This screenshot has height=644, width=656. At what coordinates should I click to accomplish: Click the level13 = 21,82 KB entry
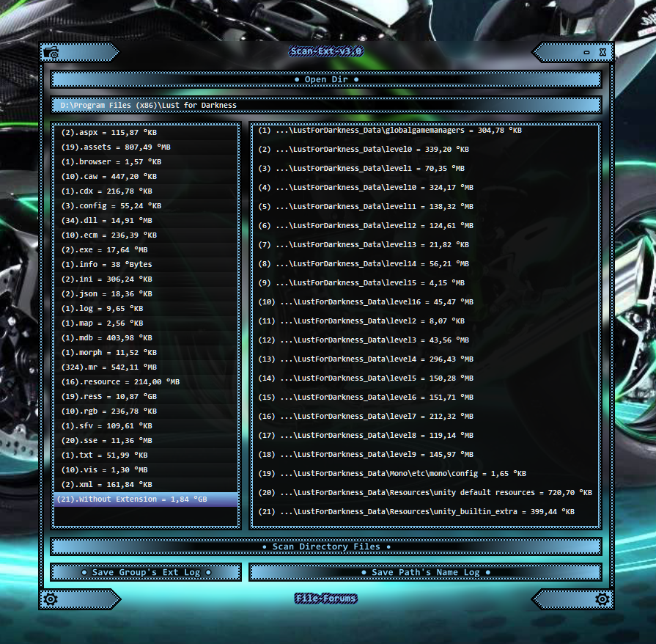point(363,244)
